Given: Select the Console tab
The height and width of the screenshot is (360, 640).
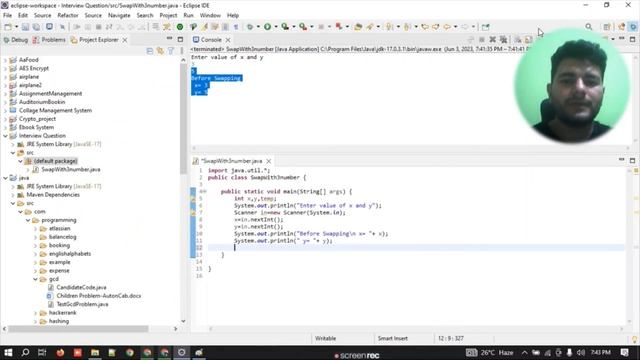Looking at the screenshot, I should (x=207, y=40).
